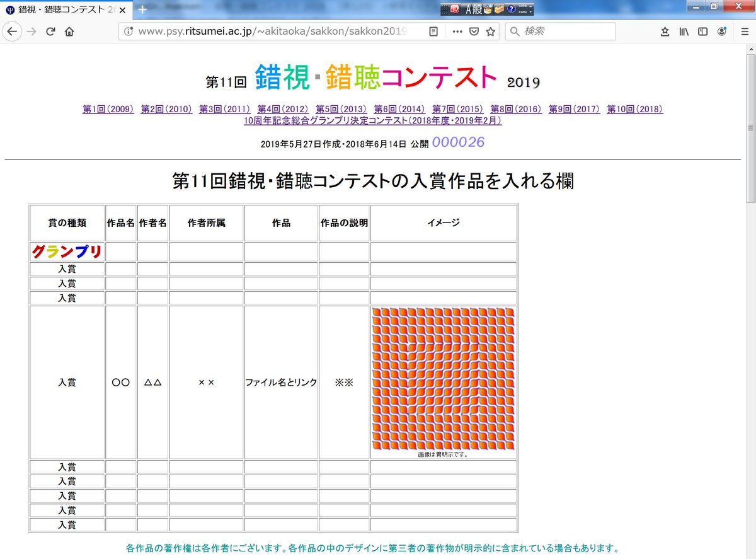
Task: Click the ファイル名とリンク cell
Action: pos(281,383)
